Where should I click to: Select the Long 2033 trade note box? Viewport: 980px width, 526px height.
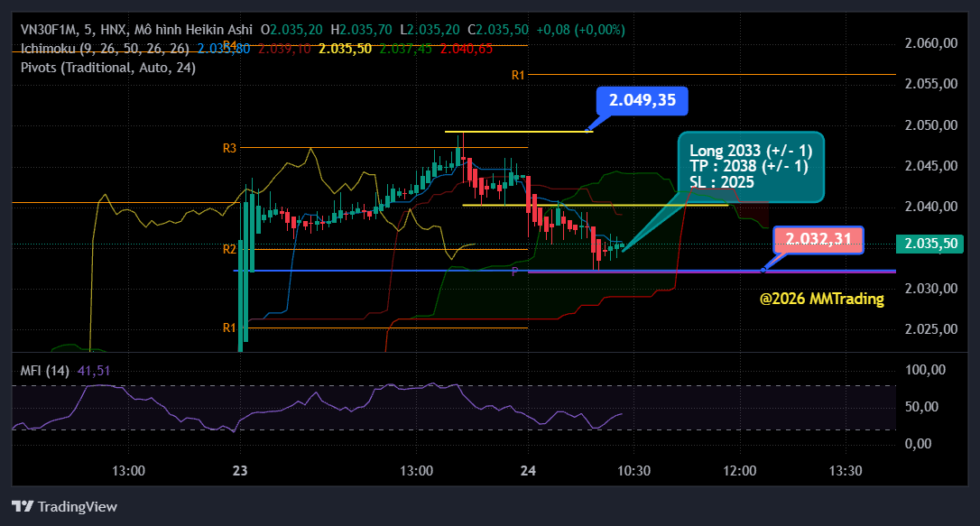[x=751, y=167]
